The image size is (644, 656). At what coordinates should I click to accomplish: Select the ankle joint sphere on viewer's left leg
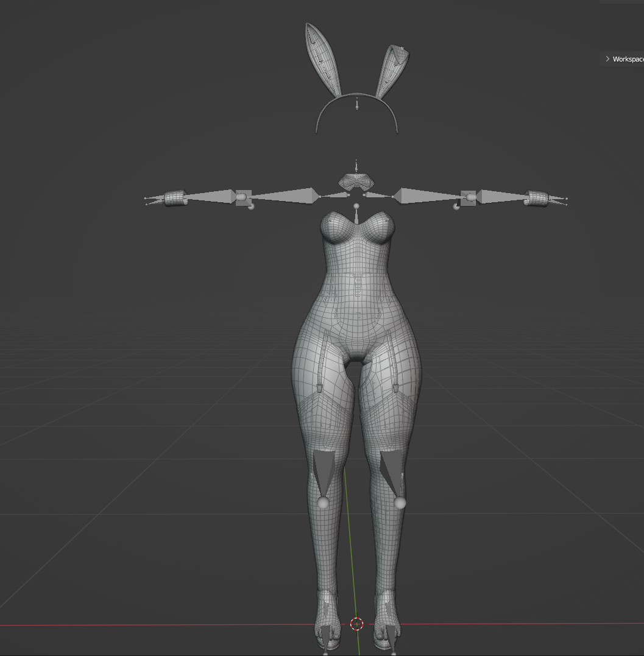pyautogui.click(x=323, y=503)
